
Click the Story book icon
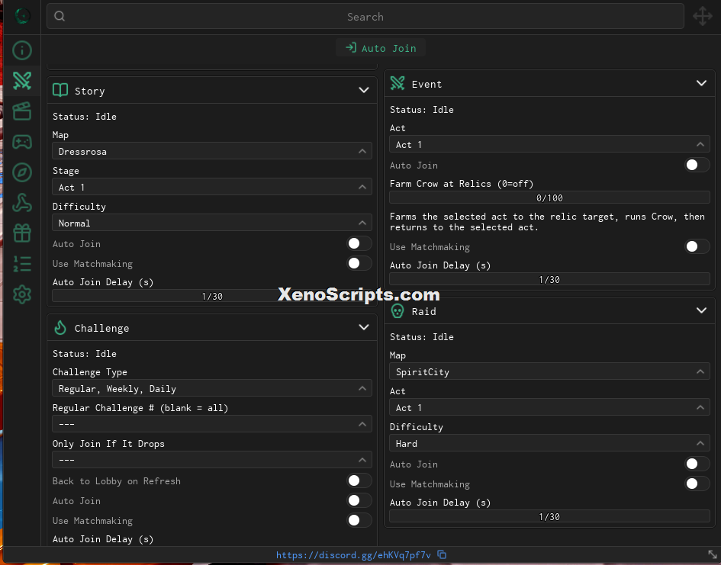pos(60,90)
